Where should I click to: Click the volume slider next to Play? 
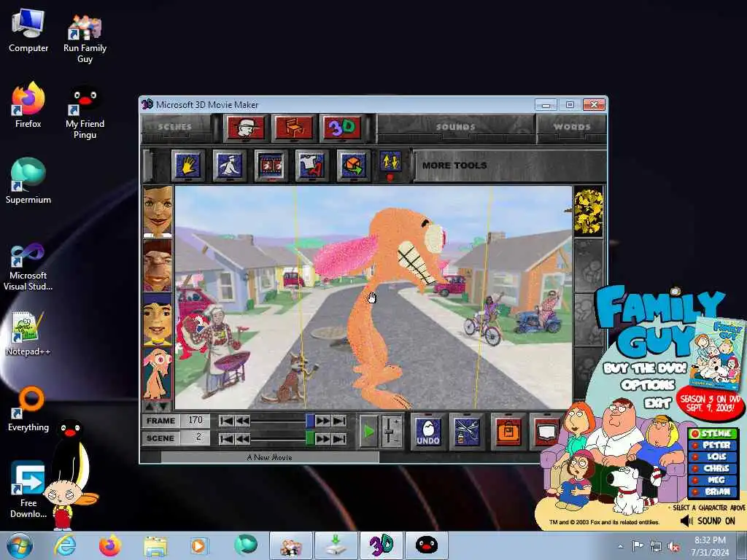pyautogui.click(x=392, y=432)
